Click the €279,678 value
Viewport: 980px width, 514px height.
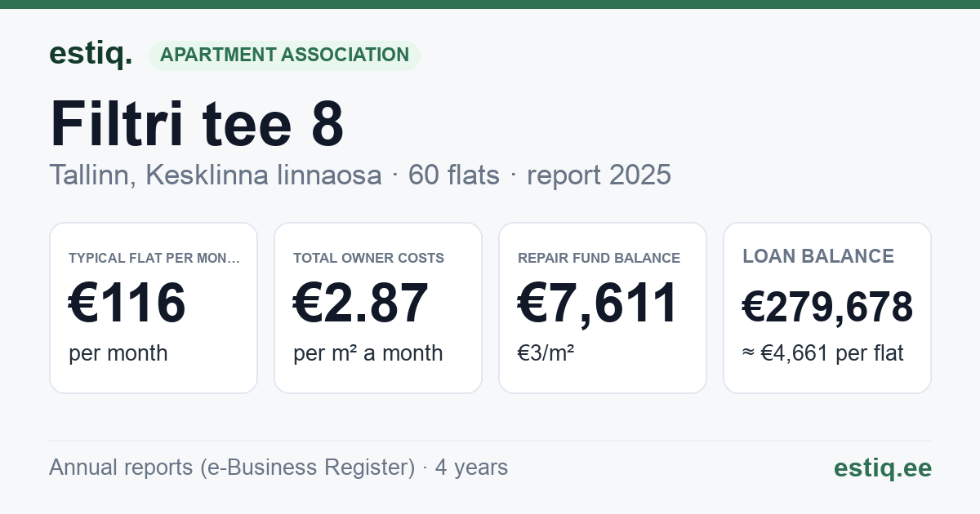click(827, 308)
